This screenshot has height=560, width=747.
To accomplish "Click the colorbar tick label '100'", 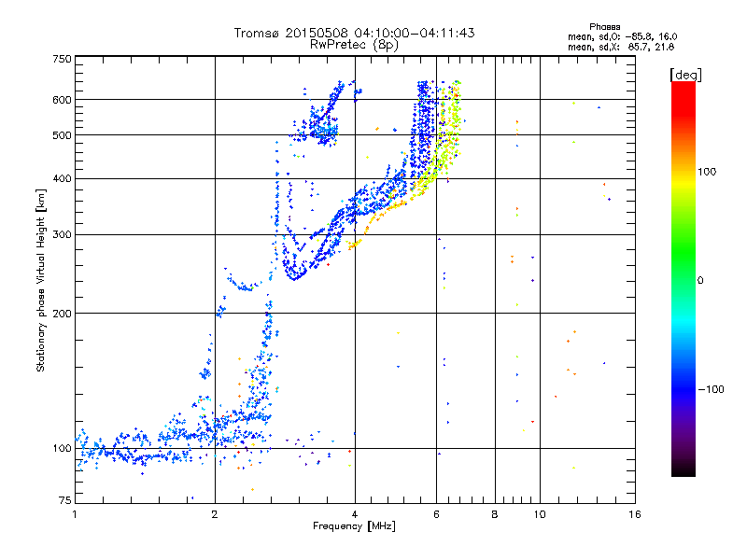I will 707,172.
